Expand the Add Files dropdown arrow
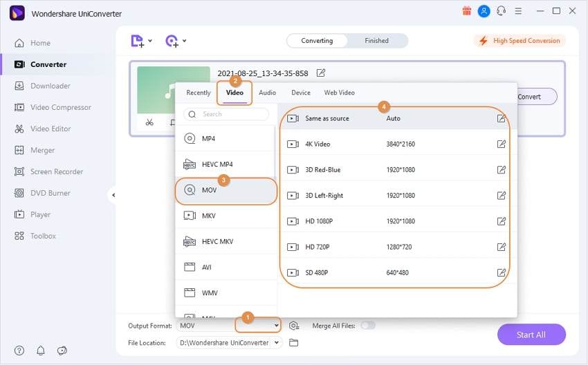The width and height of the screenshot is (588, 365). [150, 41]
